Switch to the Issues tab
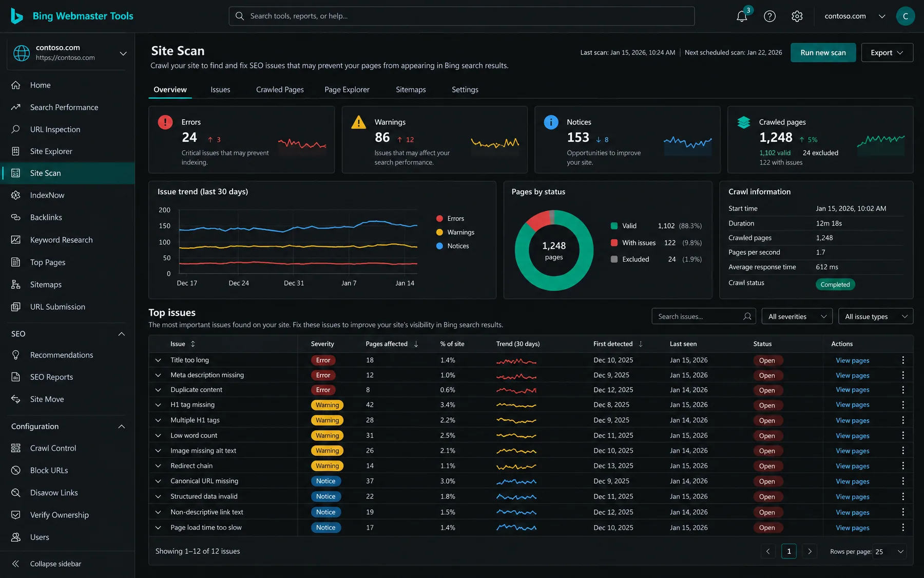 pyautogui.click(x=220, y=89)
